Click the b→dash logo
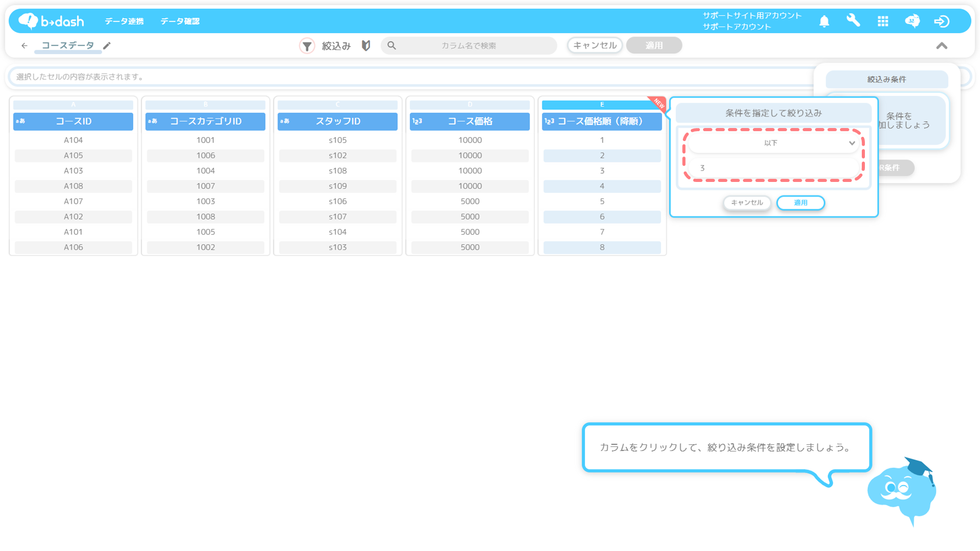 coord(51,21)
